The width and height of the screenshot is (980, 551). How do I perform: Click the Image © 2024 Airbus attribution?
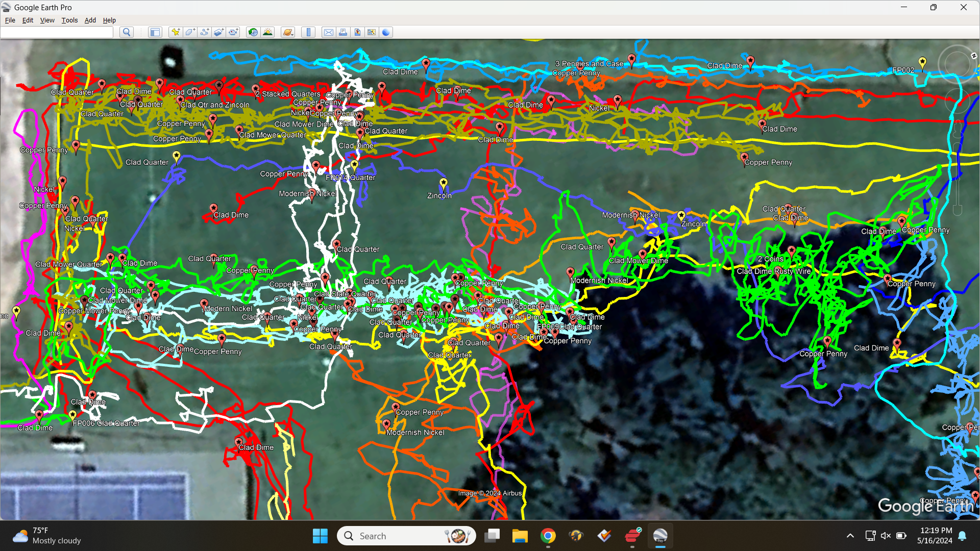490,493
